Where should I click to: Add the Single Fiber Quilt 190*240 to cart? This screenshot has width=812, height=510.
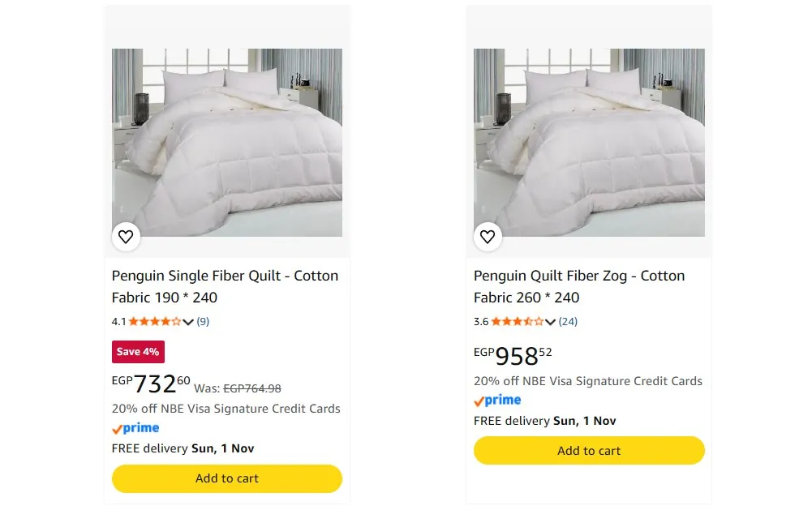227,478
